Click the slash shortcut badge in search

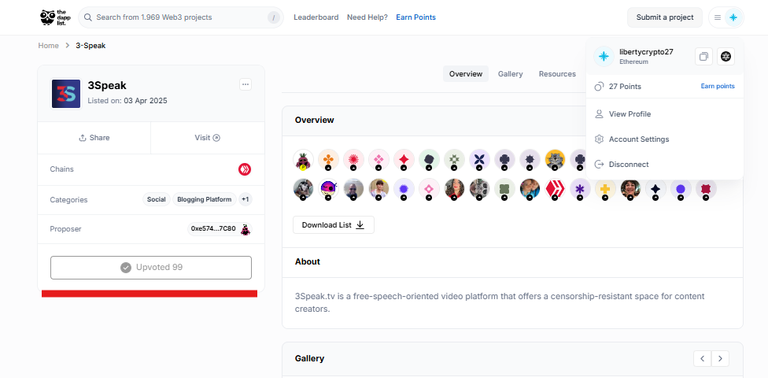(273, 18)
